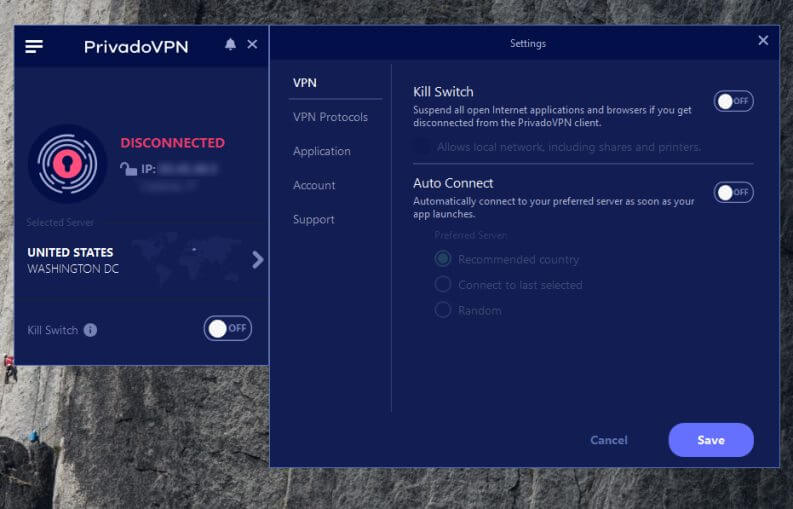Select the Random server radio option
793x509 pixels.
(x=443, y=310)
